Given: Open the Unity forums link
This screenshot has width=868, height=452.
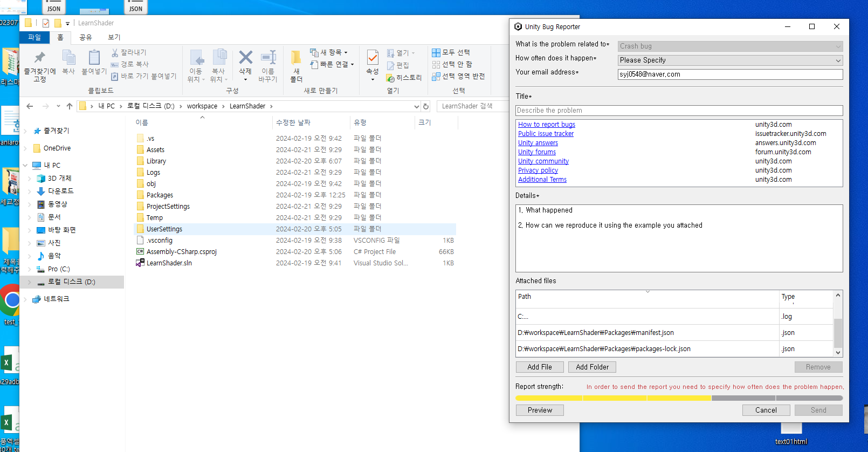Looking at the screenshot, I should pos(537,152).
